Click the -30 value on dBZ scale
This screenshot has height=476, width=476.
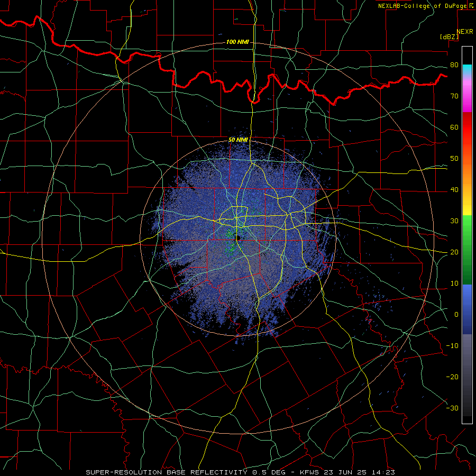[x=452, y=408]
